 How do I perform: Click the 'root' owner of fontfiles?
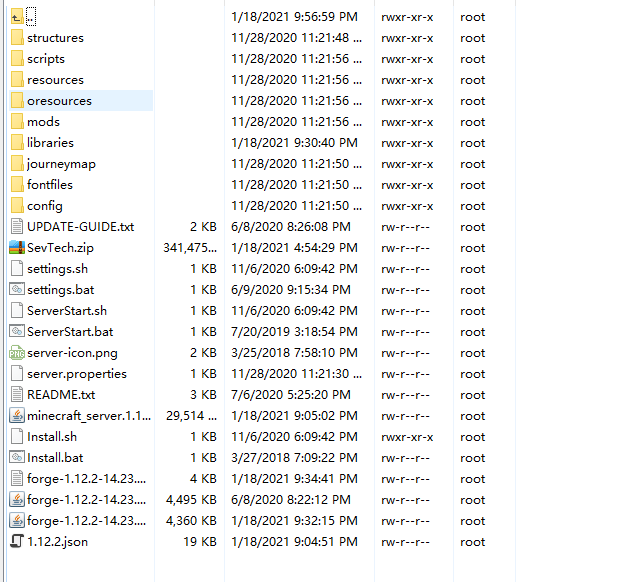click(473, 185)
